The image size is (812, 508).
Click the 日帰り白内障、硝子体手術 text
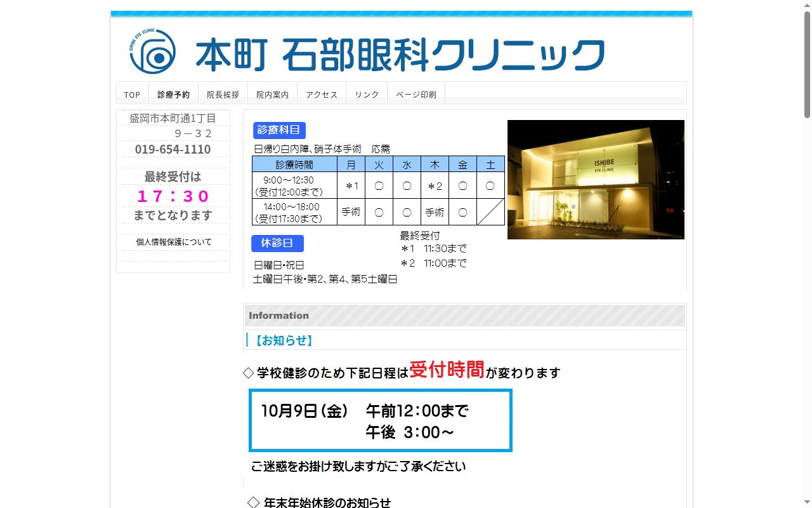[x=308, y=149]
